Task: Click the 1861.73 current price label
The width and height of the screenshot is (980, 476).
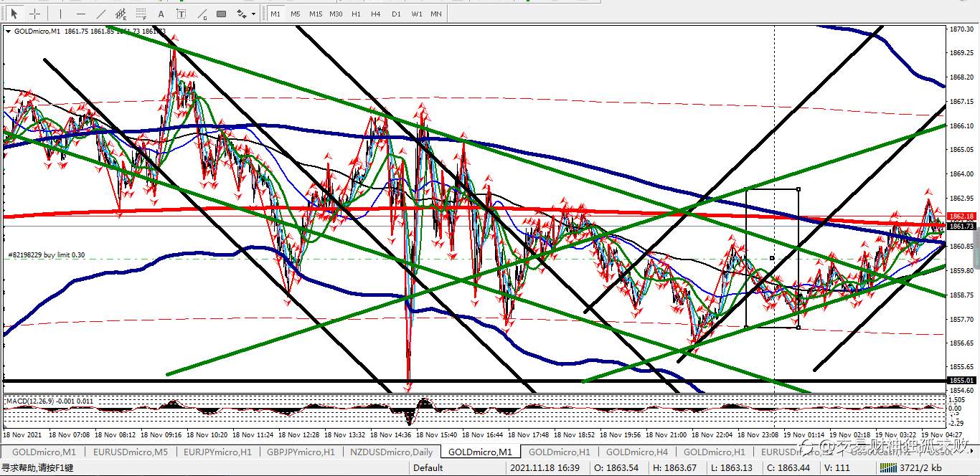Action: point(961,227)
